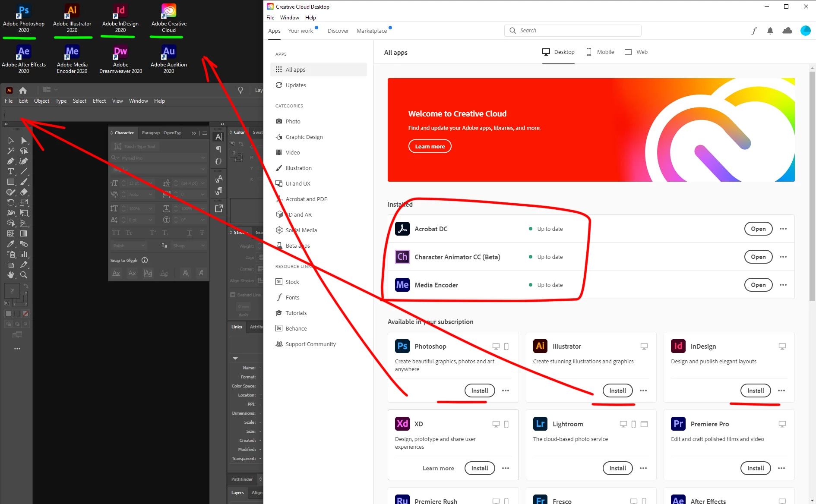816x504 pixels.
Task: Open Updates in Creative Cloud sidebar
Action: point(319,85)
